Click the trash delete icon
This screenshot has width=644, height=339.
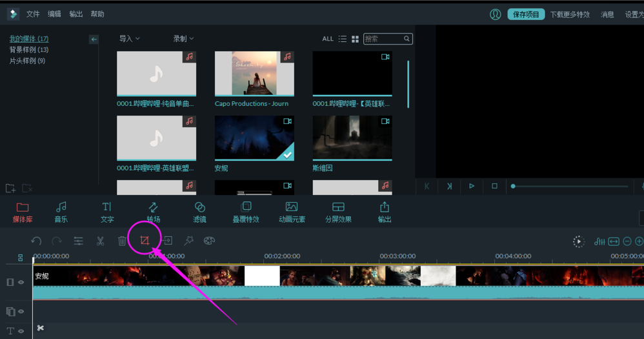tap(122, 241)
